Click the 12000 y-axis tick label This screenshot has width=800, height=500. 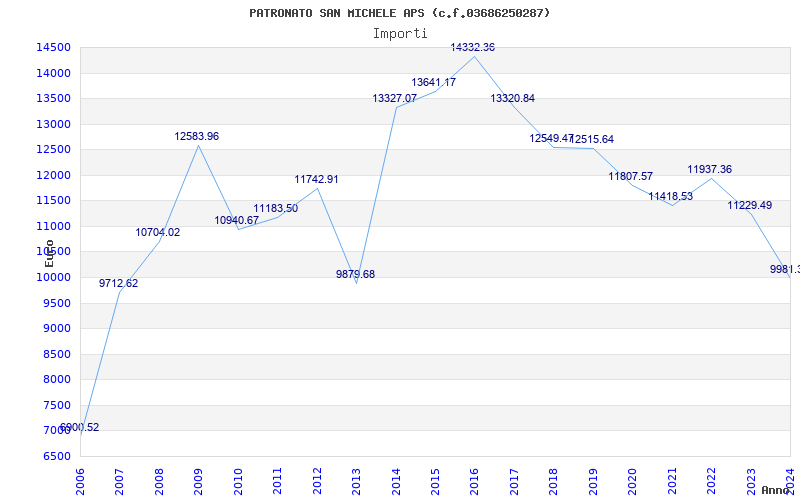pos(53,175)
